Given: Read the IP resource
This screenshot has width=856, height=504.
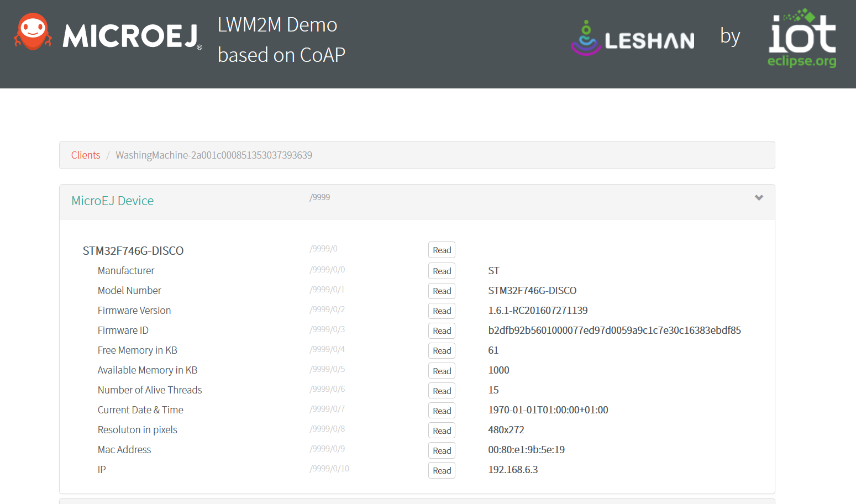Looking at the screenshot, I should click(x=442, y=470).
